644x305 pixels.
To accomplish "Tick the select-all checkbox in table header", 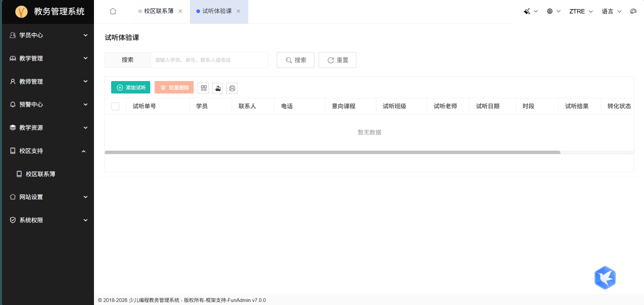I will [x=115, y=106].
